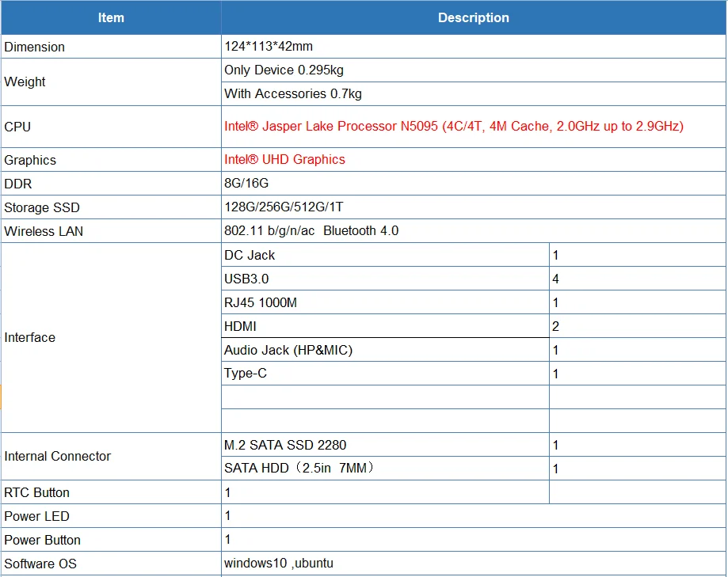Viewport: 728px width, 577px height.
Task: Select the 'Audio Jack (HP&MIC)' cell
Action: click(385, 350)
